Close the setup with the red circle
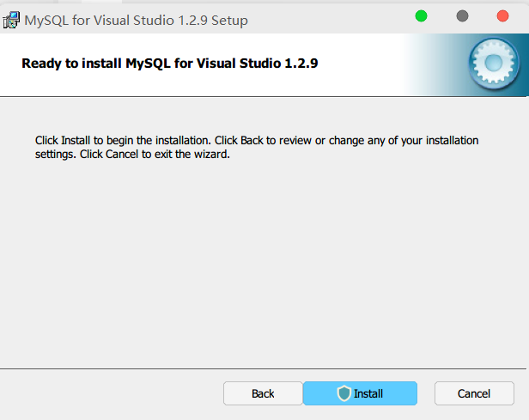Screen dimensions: 529x420 pyautogui.click(x=502, y=15)
